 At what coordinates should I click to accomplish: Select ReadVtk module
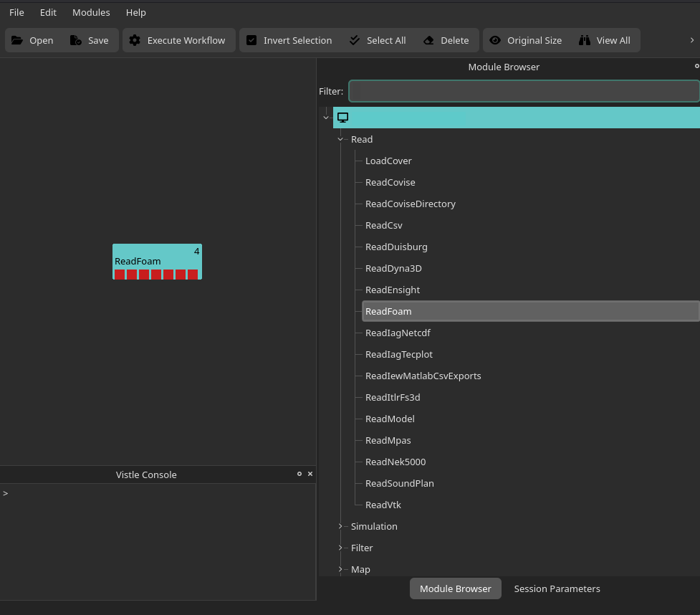(383, 505)
